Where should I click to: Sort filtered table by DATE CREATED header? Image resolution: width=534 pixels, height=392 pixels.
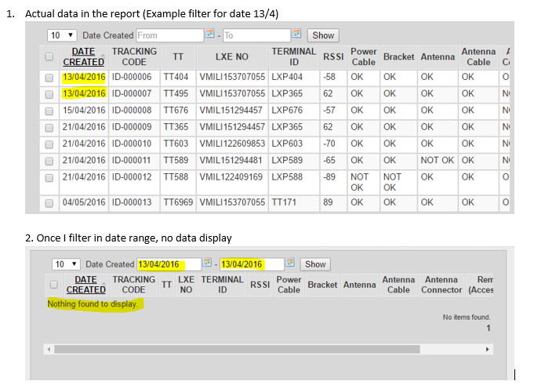click(86, 285)
